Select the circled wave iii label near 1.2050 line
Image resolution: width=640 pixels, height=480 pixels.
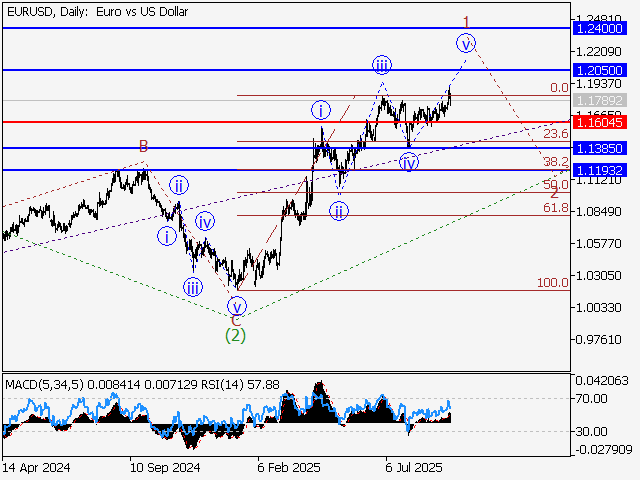tap(382, 66)
